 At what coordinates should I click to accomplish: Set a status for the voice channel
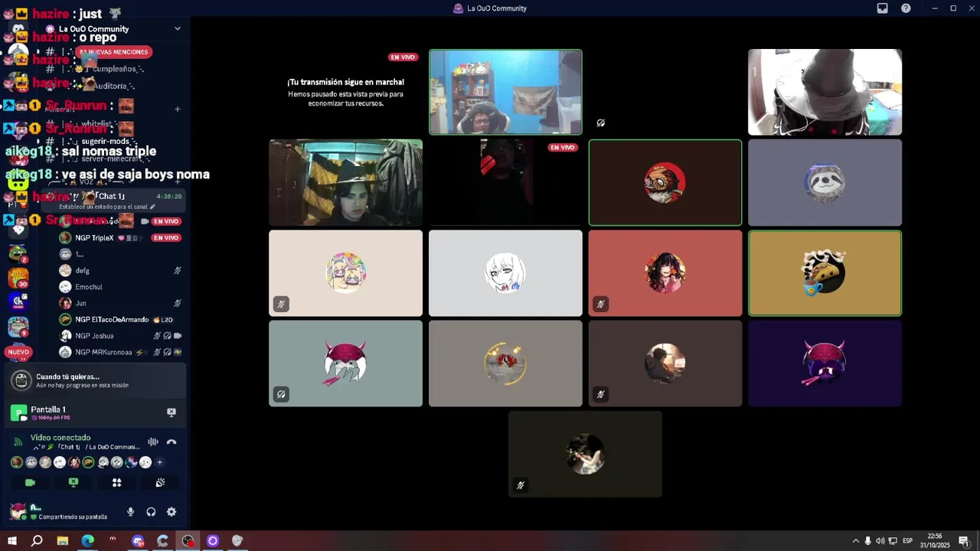click(106, 207)
